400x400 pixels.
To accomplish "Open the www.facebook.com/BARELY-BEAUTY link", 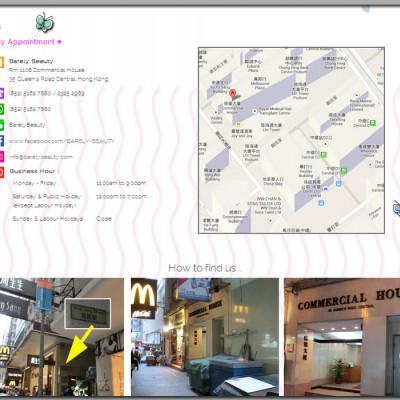I will (62, 141).
